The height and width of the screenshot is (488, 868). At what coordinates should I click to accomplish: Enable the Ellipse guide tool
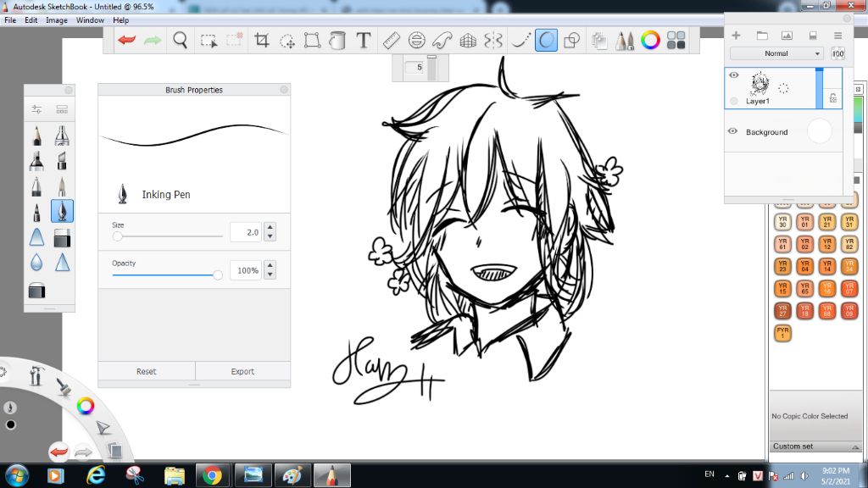pos(417,41)
